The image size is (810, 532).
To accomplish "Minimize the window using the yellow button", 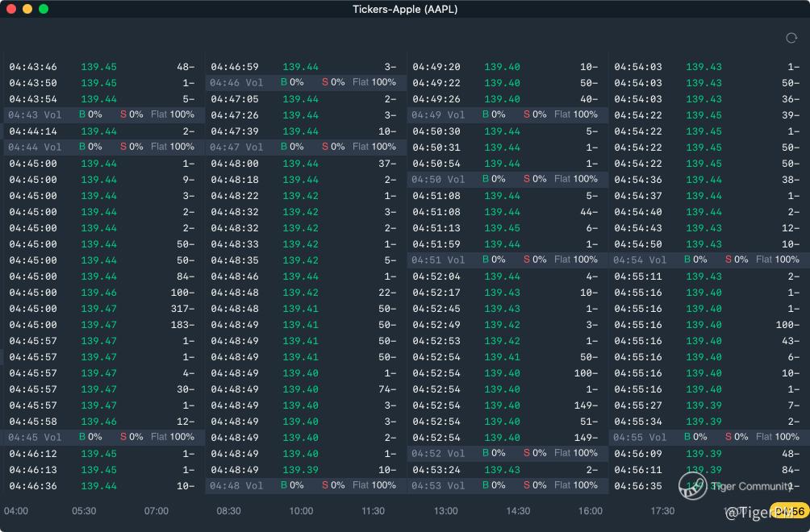I will coord(27,9).
